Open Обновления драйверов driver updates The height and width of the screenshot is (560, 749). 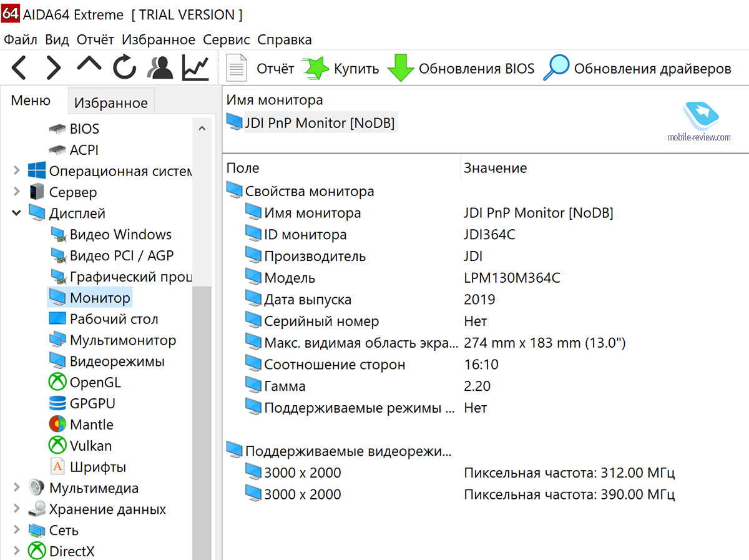click(x=637, y=68)
